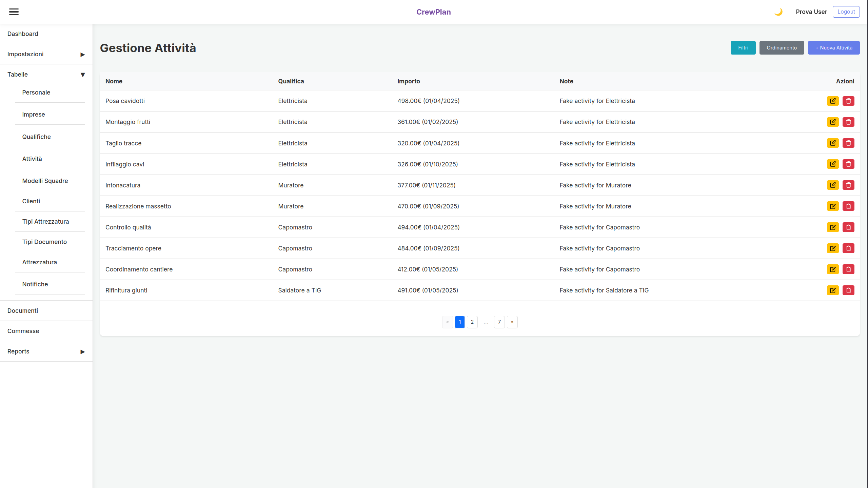Delete the Controllo qualità activity

click(848, 227)
